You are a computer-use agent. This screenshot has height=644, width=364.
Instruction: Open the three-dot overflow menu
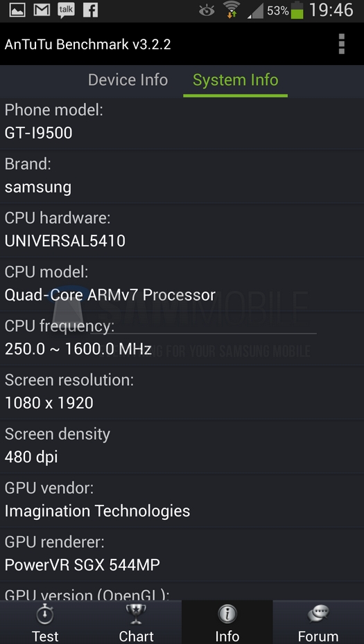pos(341,44)
